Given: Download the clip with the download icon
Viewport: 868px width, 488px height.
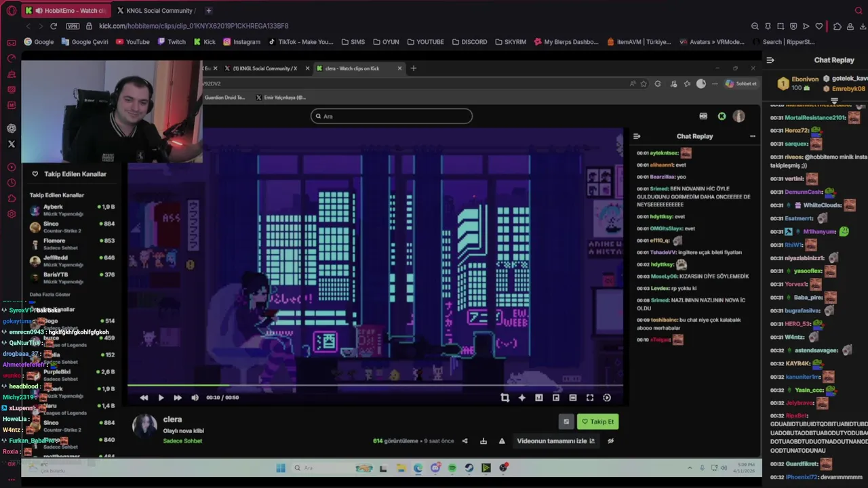Looking at the screenshot, I should (484, 441).
